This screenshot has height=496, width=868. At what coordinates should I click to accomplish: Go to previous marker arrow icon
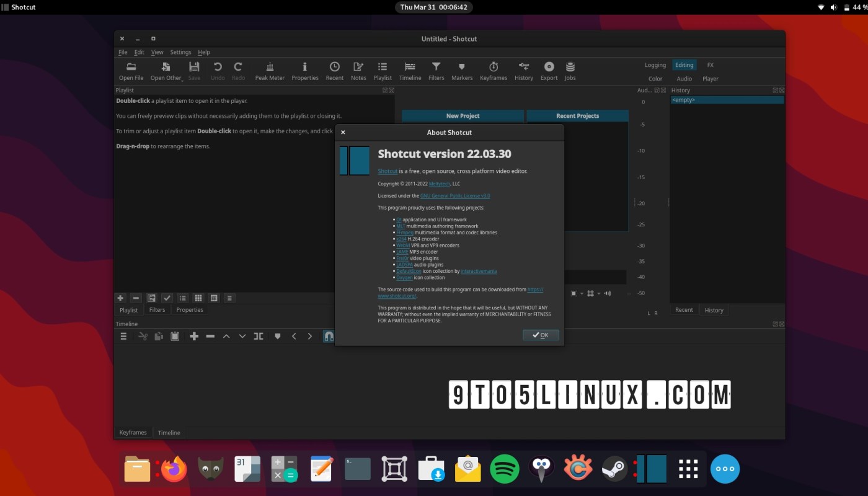click(294, 336)
